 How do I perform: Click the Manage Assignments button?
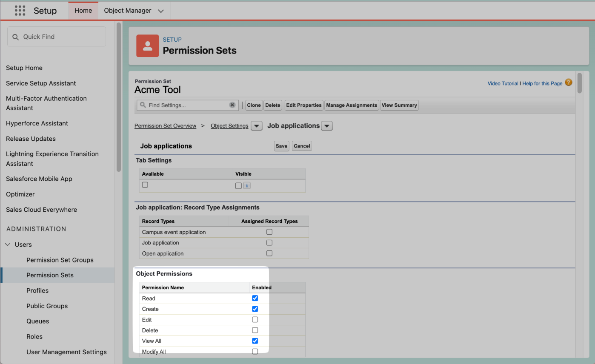(352, 105)
